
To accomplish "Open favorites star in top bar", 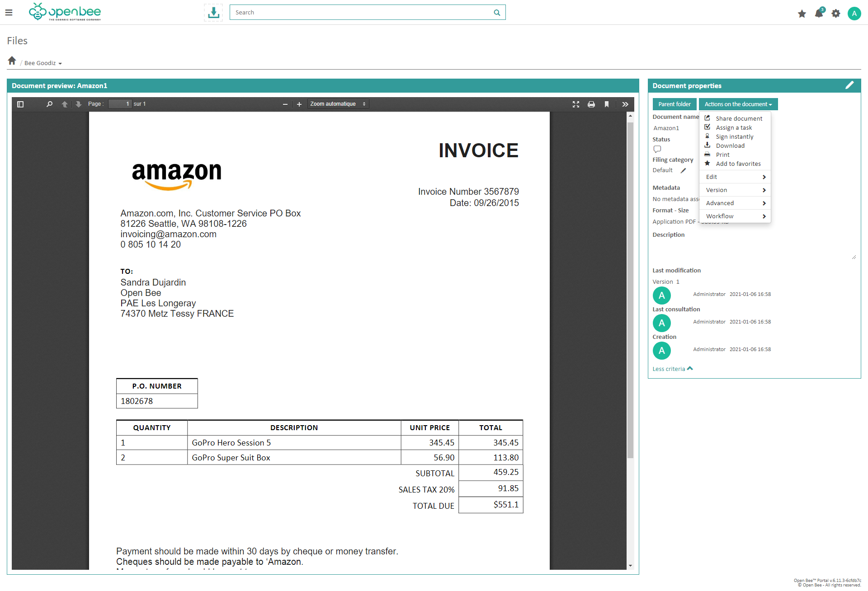I will point(802,14).
